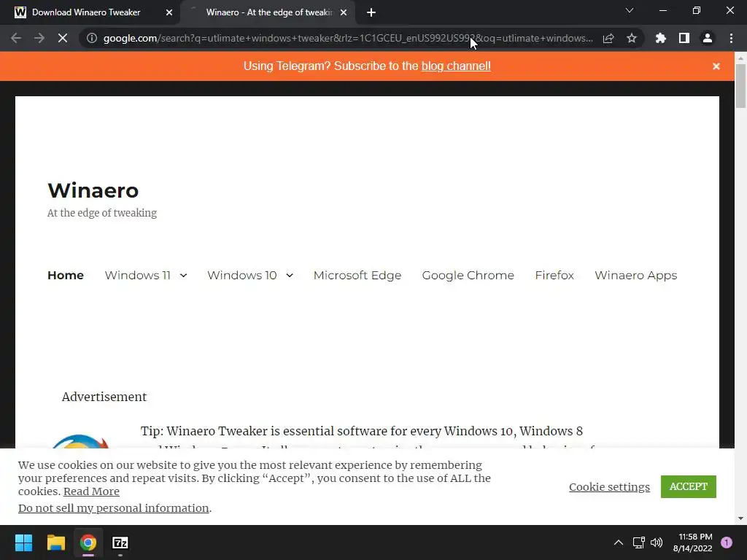Open the notification count badge
The height and width of the screenshot is (560, 747).
(727, 542)
